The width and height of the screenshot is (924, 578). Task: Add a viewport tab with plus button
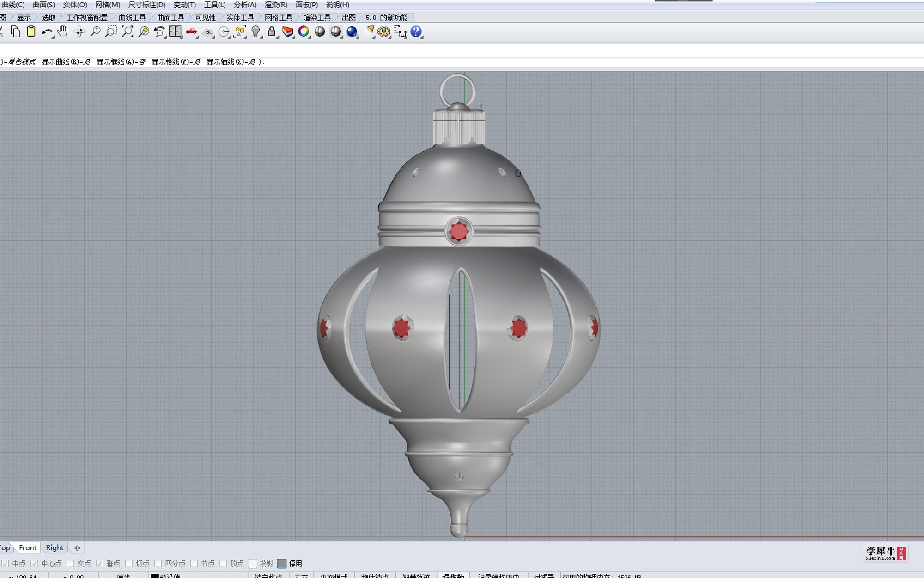[x=77, y=548]
